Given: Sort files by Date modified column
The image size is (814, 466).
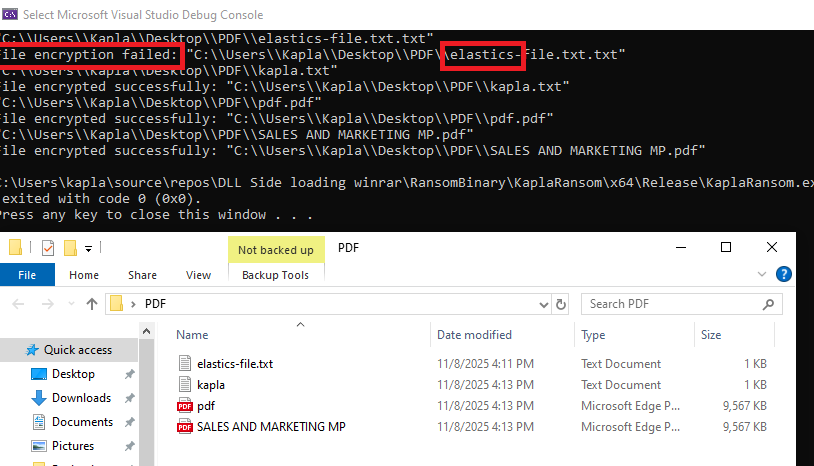Looking at the screenshot, I should tap(474, 335).
